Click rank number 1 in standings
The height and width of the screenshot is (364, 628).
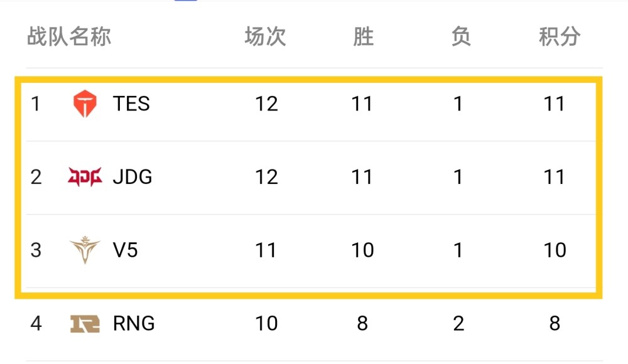tap(36, 104)
